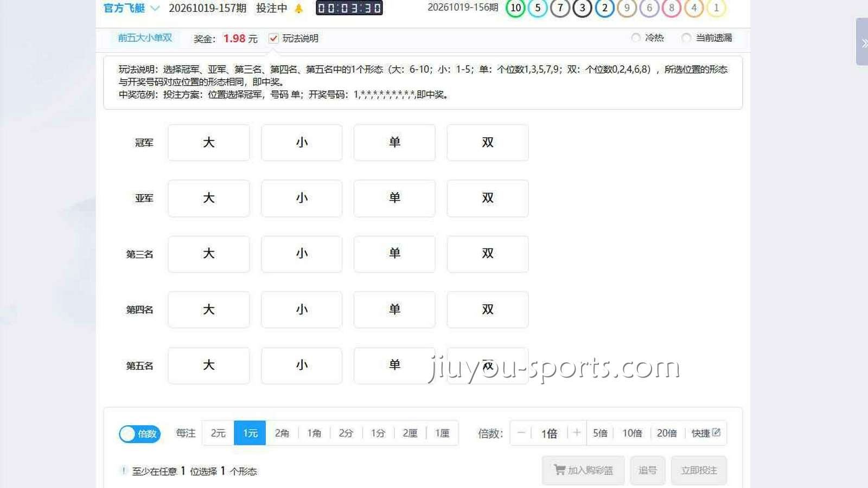Toggle the 玩法说明 checkbox
Viewport: 868px width, 488px height.
(273, 38)
